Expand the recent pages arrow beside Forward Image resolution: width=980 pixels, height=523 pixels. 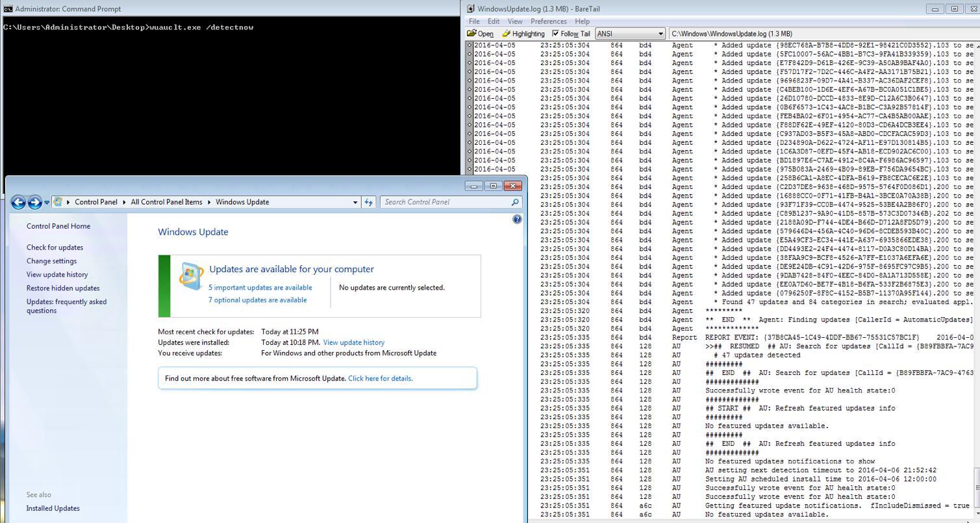click(47, 203)
